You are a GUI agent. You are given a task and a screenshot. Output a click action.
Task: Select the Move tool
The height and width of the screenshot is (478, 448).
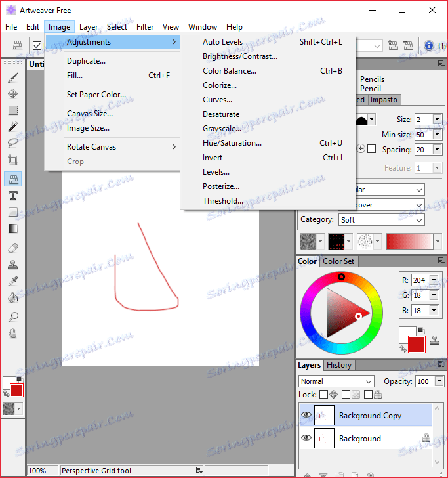coord(13,94)
